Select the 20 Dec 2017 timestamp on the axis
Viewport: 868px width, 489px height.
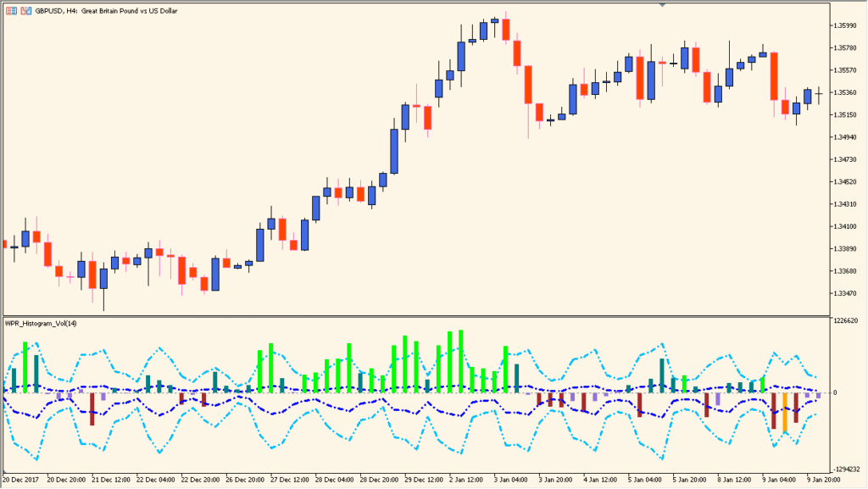23,479
